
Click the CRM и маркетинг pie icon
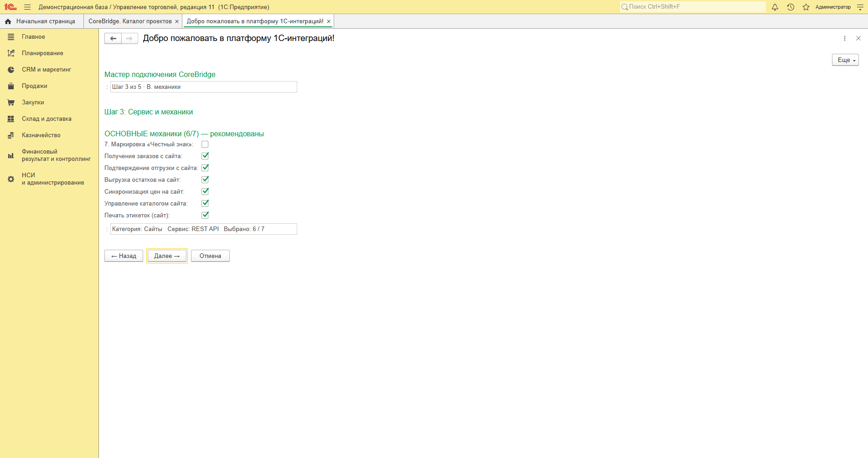coord(11,70)
